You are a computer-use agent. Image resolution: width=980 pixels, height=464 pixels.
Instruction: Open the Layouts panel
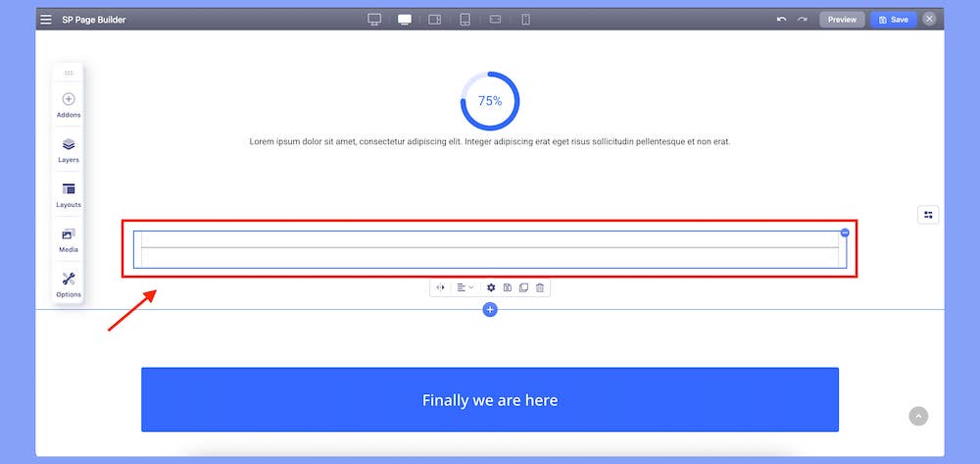(69, 194)
